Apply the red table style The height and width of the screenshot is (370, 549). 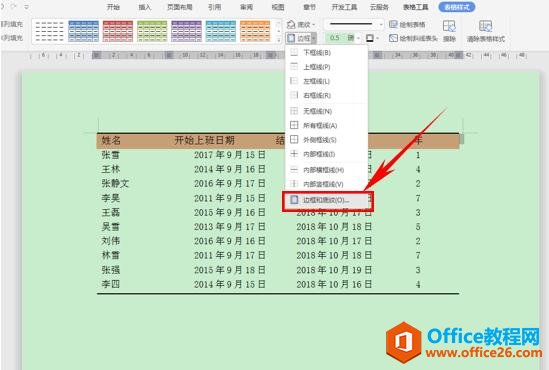pos(118,31)
